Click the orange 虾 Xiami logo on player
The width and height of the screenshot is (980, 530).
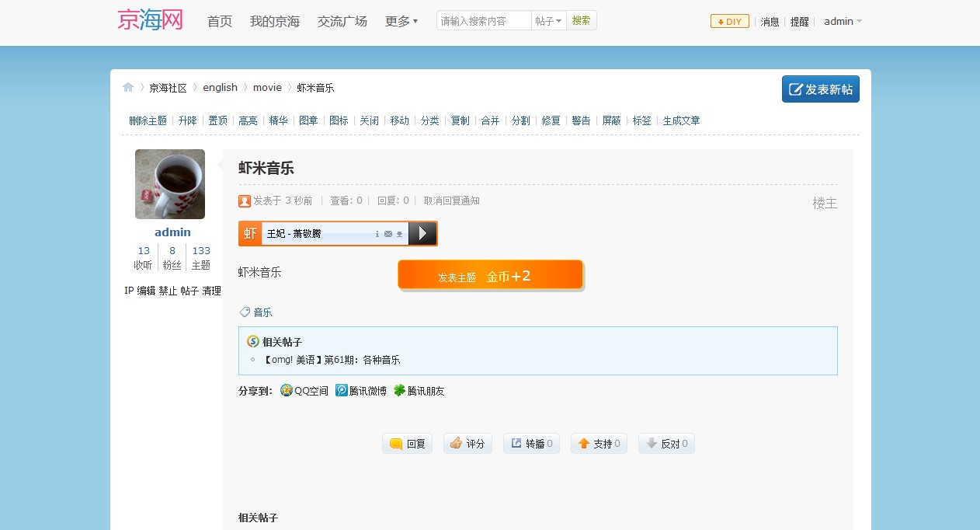click(x=250, y=233)
